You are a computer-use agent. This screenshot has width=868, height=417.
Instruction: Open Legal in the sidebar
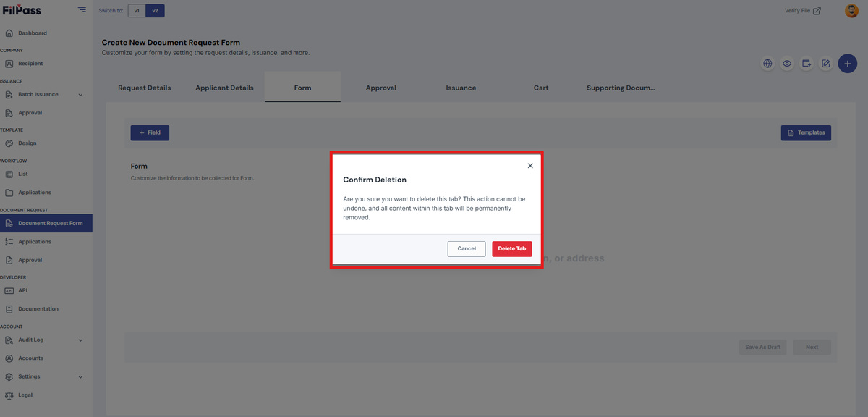point(25,395)
